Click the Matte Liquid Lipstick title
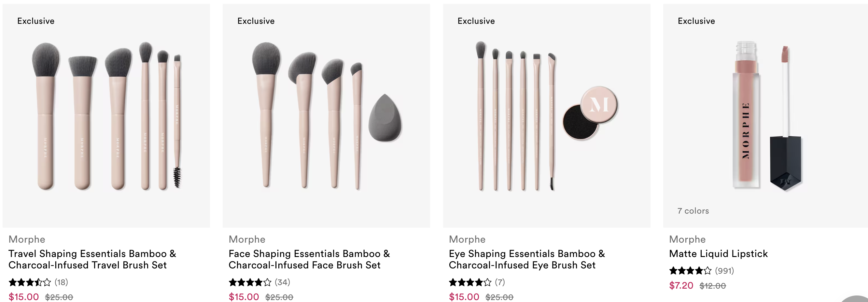This screenshot has width=868, height=302. point(718,253)
